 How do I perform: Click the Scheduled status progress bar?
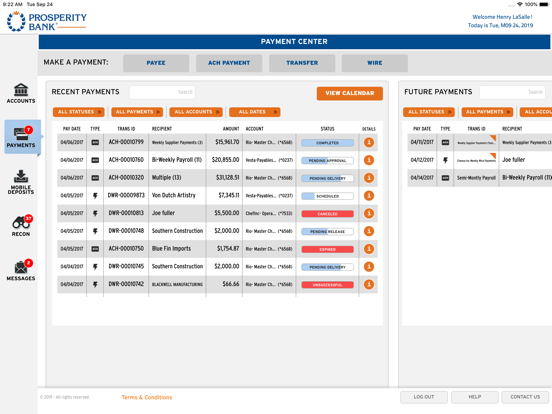point(327,196)
